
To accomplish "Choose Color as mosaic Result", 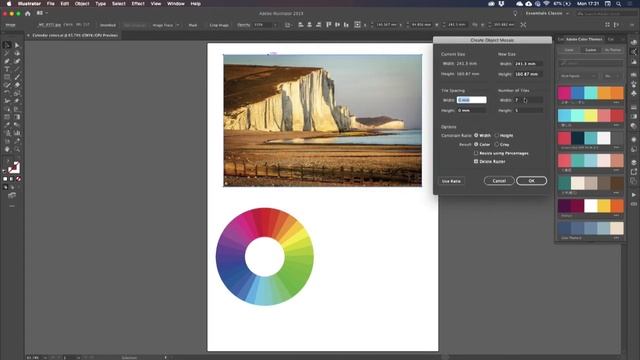I will pyautogui.click(x=476, y=144).
